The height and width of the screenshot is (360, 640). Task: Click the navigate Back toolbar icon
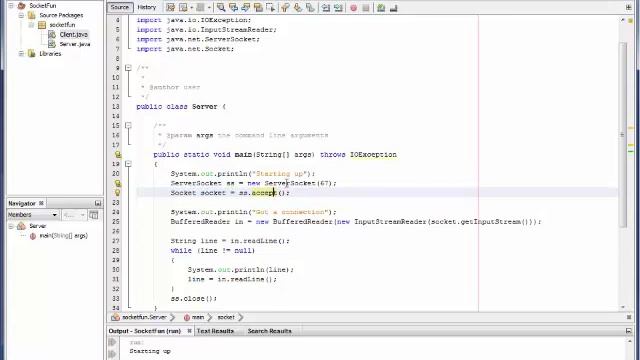point(183,7)
